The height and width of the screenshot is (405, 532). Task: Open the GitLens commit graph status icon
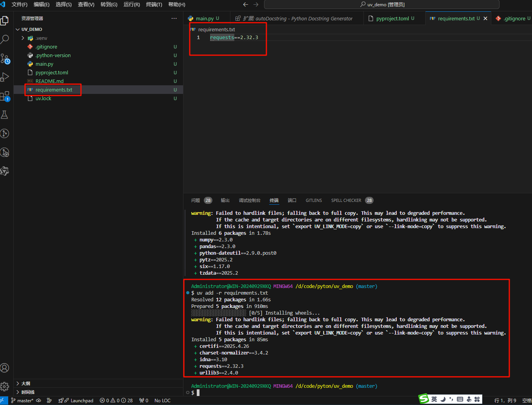pyautogui.click(x=49, y=400)
